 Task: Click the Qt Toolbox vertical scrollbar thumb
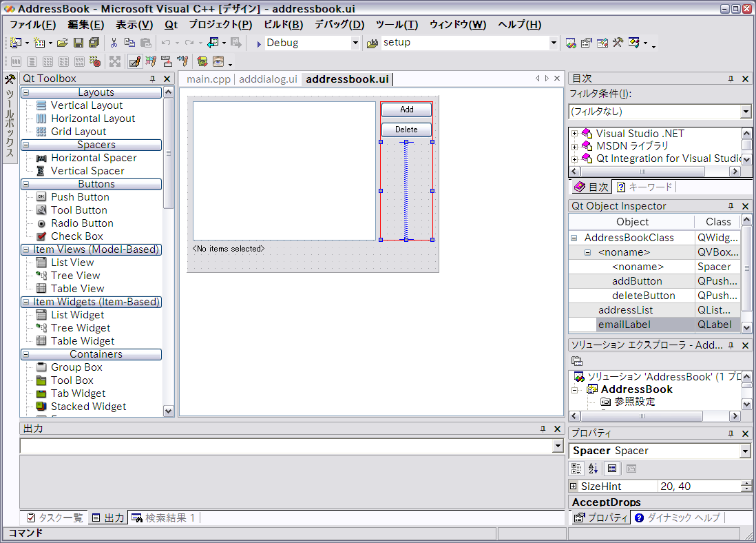pyautogui.click(x=168, y=153)
